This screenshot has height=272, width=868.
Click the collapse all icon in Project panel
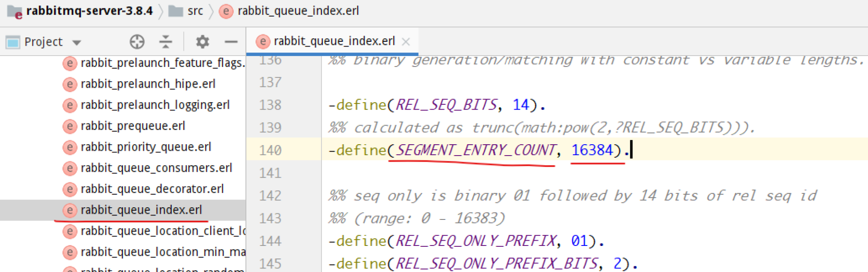(166, 42)
